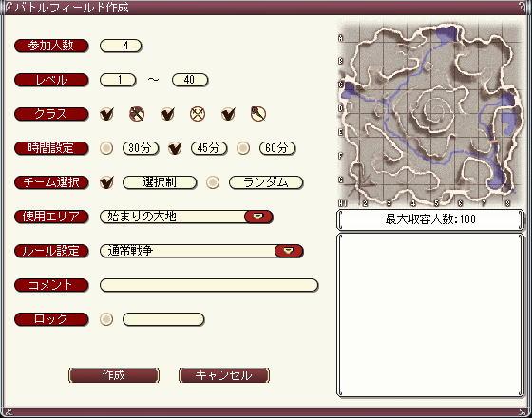Screen dimensions: 532x418
Task: Click the キャンセル cancel button
Action: 224,375
